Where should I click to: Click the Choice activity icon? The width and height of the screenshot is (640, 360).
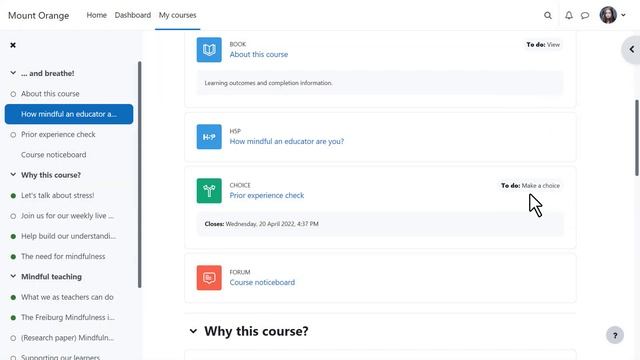[209, 191]
